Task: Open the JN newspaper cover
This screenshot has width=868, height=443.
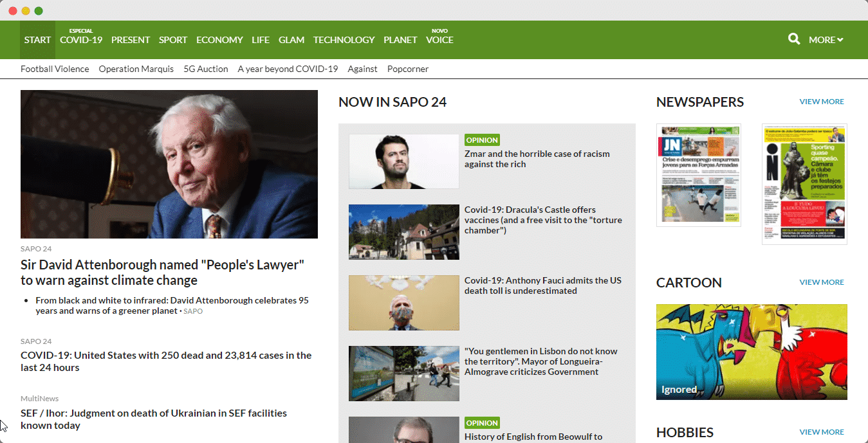Action: click(x=699, y=175)
